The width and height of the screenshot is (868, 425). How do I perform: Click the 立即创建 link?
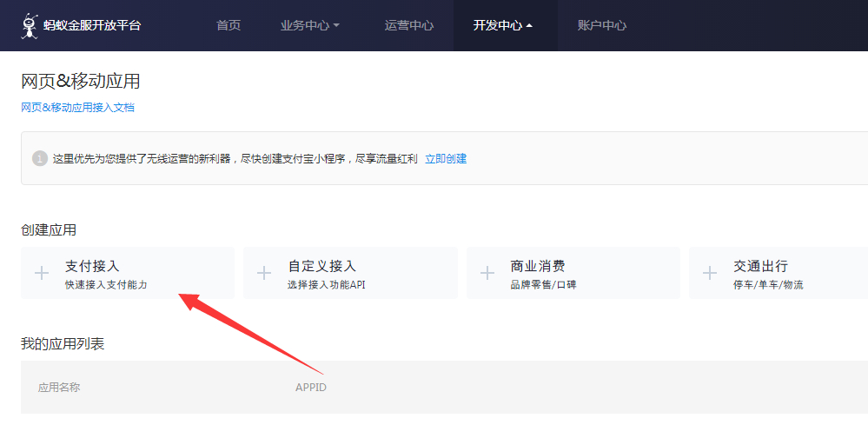coord(446,159)
